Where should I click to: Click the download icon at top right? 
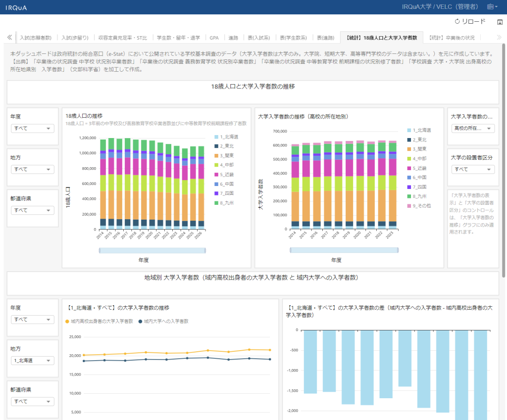tap(500, 22)
